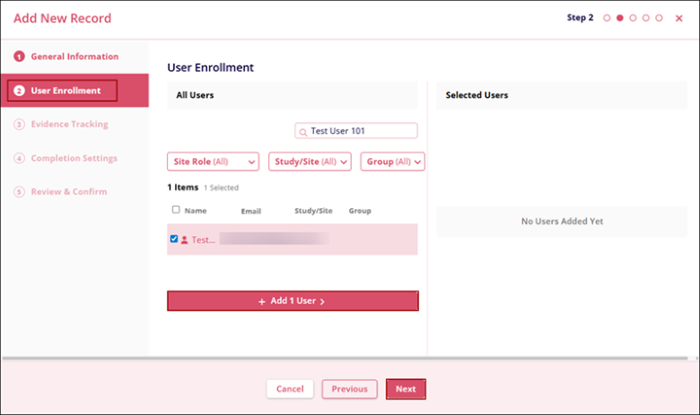Click the step 4 Completion Settings number icon

(19, 158)
